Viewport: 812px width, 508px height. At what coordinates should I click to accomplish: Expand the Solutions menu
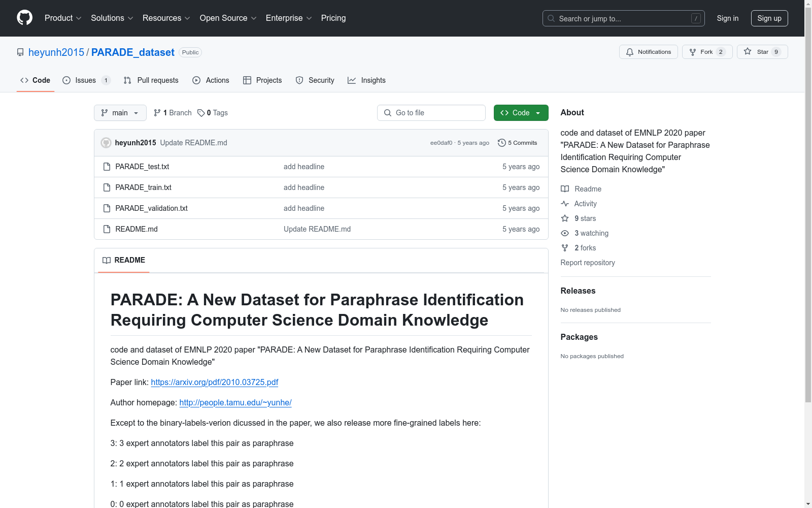coord(112,18)
